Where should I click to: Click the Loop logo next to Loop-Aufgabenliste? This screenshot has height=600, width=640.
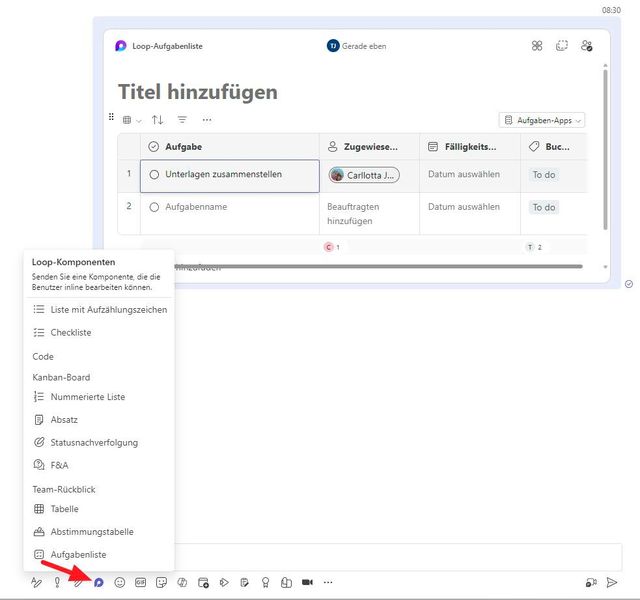[x=121, y=46]
